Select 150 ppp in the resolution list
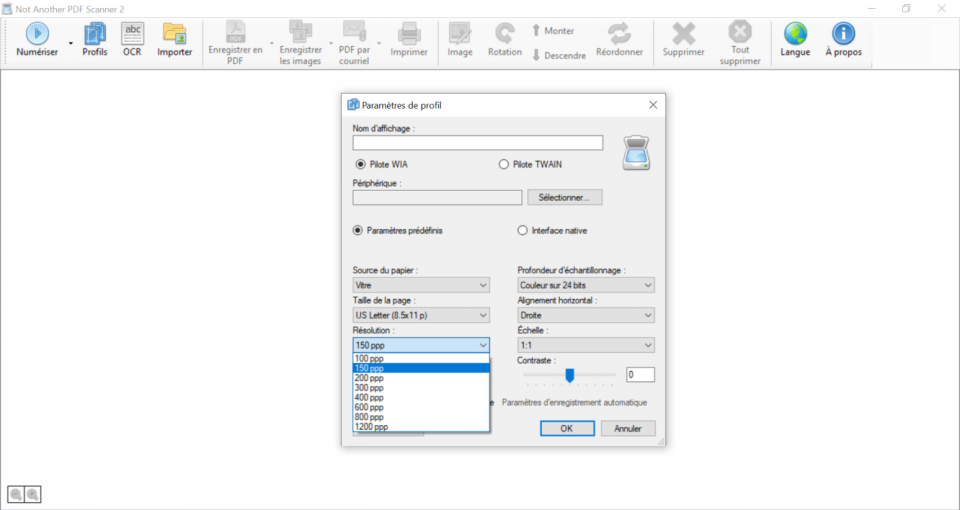The height and width of the screenshot is (510, 960). (421, 369)
